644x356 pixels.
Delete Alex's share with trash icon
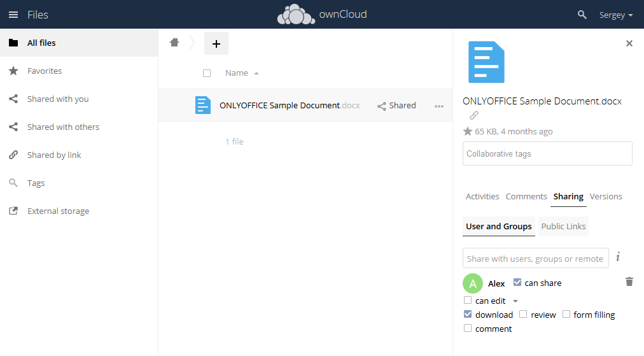(629, 281)
